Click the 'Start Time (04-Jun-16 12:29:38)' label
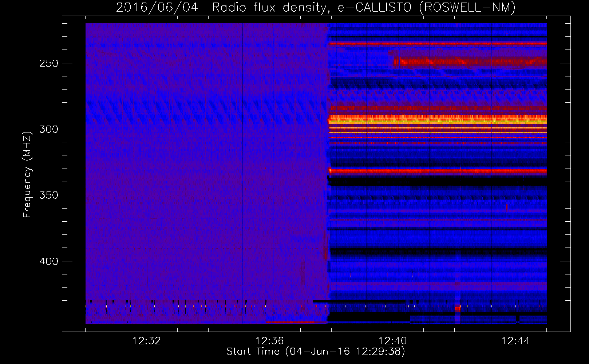Viewport: 589px width, 364px height. 316,351
